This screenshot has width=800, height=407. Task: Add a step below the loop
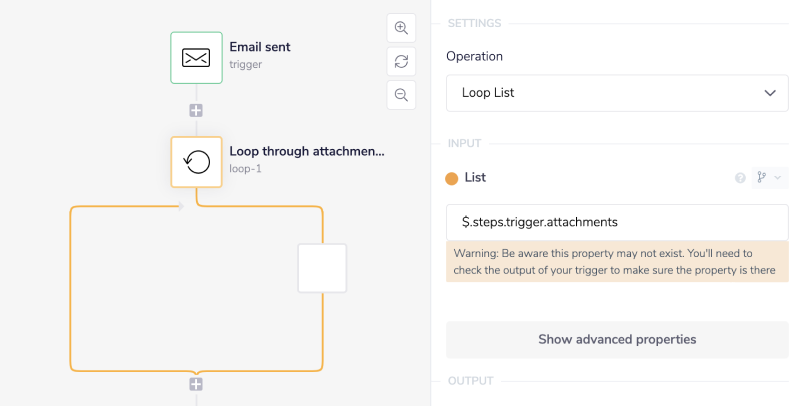pos(197,384)
